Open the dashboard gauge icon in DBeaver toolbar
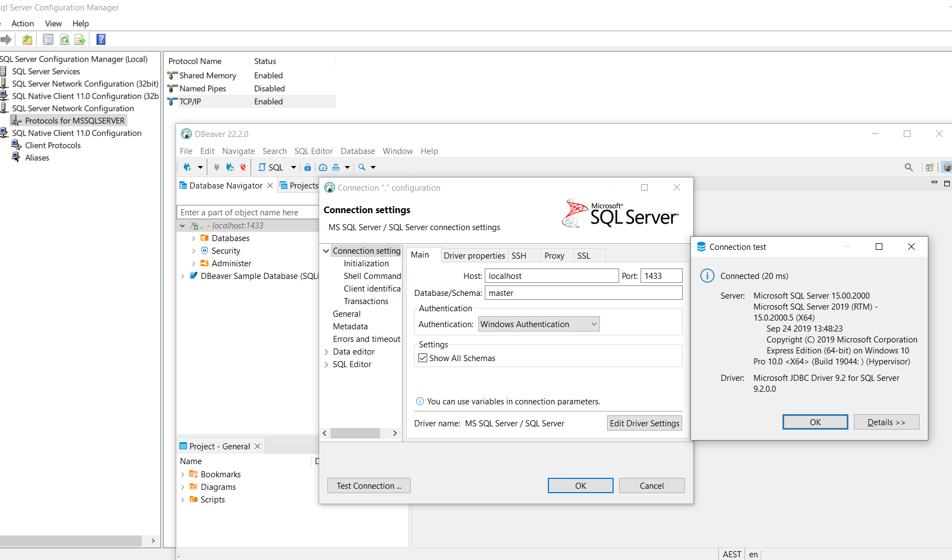The height and width of the screenshot is (560, 952). click(x=323, y=167)
